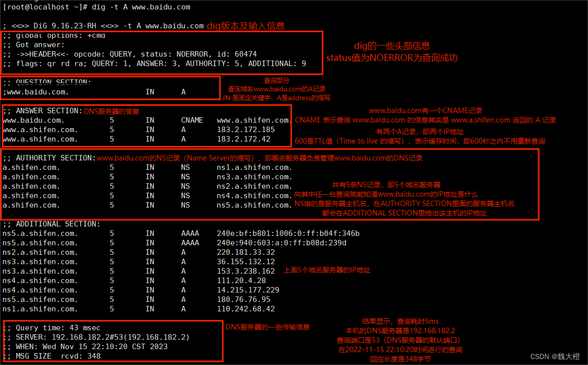
Task: Click the CSDN @魏大橙 watermark
Action: tap(554, 356)
